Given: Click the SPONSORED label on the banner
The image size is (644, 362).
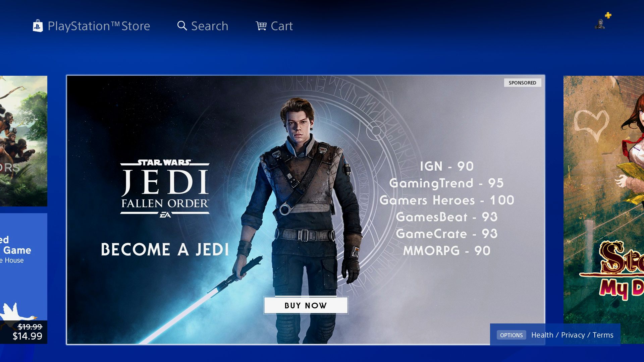Looking at the screenshot, I should 523,82.
